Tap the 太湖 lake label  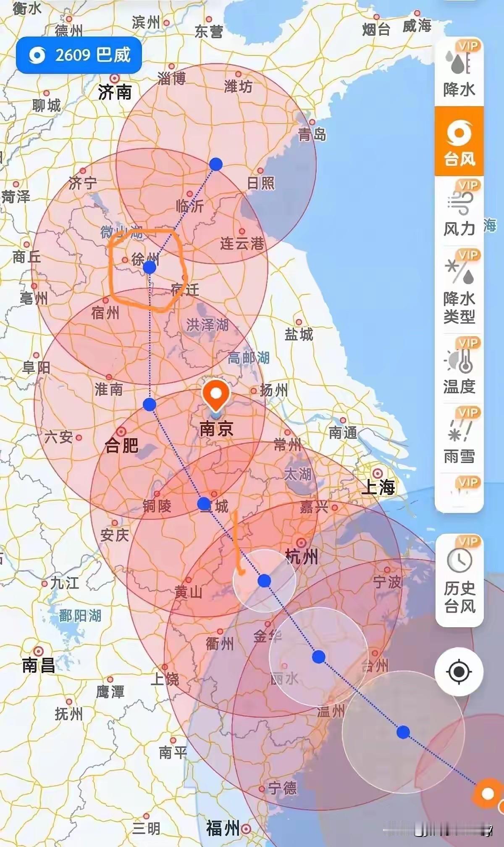tap(298, 474)
